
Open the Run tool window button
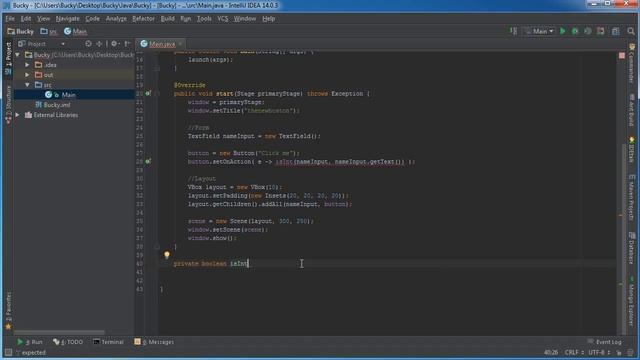30,342
